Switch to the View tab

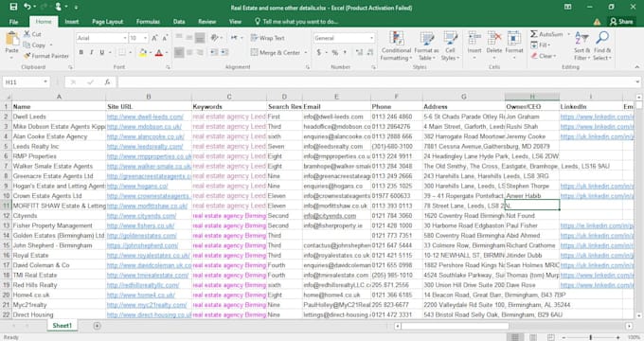[x=235, y=22]
